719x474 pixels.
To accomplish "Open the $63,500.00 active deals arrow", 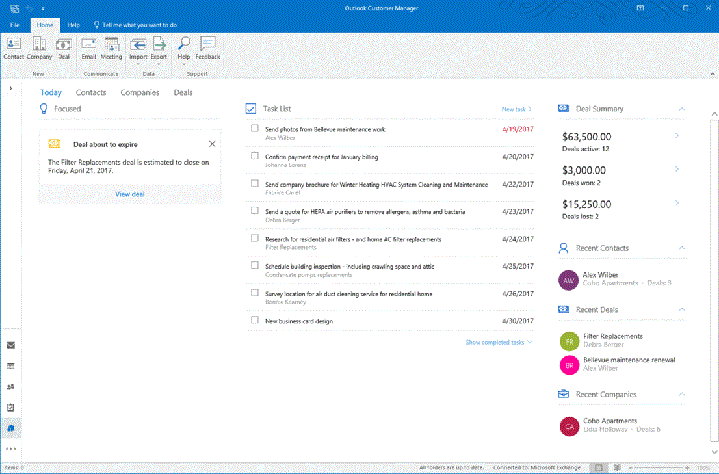I will (677, 136).
